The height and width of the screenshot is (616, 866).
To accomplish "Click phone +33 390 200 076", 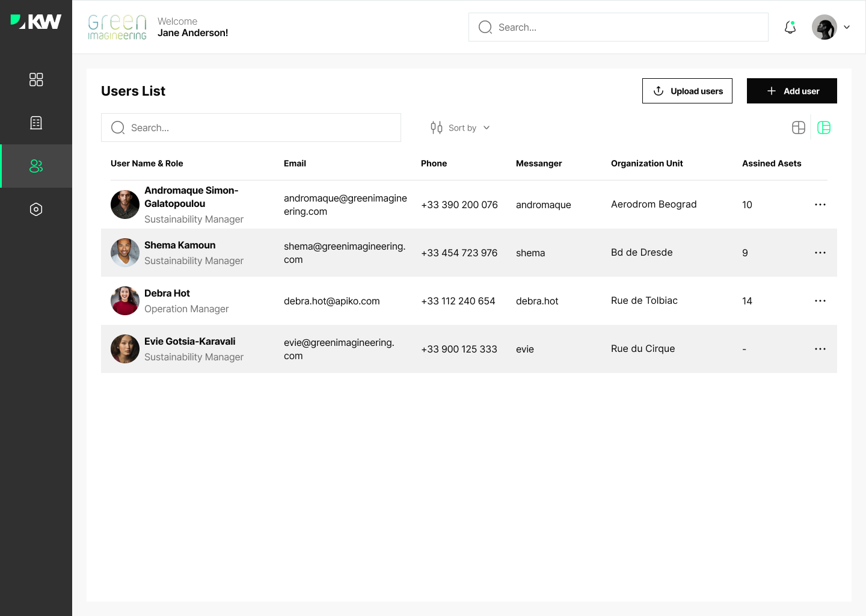I will click(459, 205).
